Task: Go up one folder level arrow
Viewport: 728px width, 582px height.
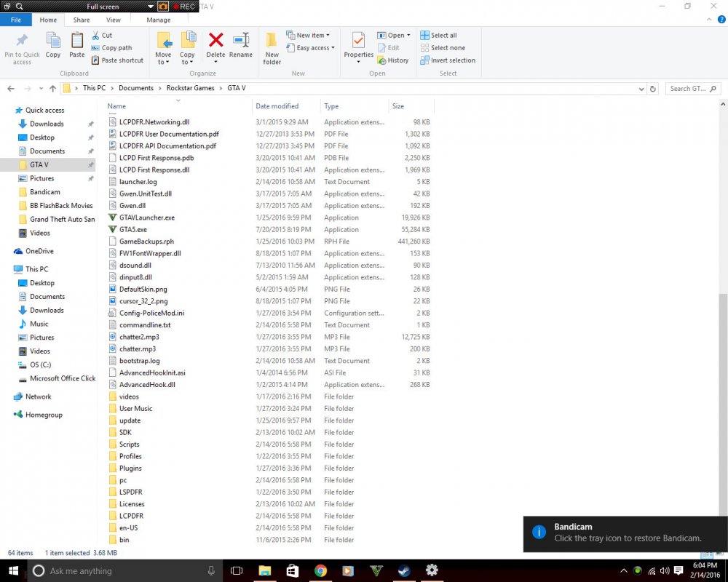Action: pyautogui.click(x=52, y=89)
